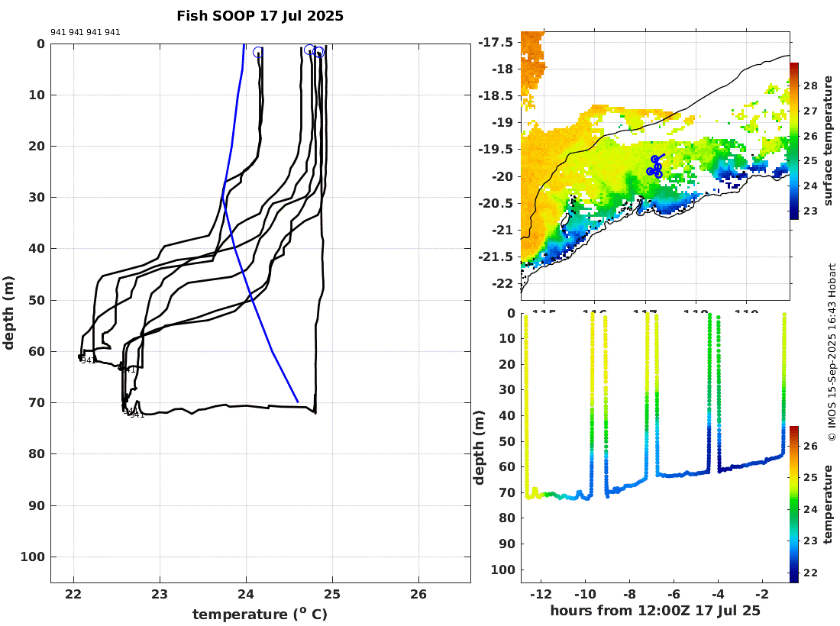The height and width of the screenshot is (626, 840).
Task: Select the 'temperature (° C)' x-axis label
Action: [260, 615]
